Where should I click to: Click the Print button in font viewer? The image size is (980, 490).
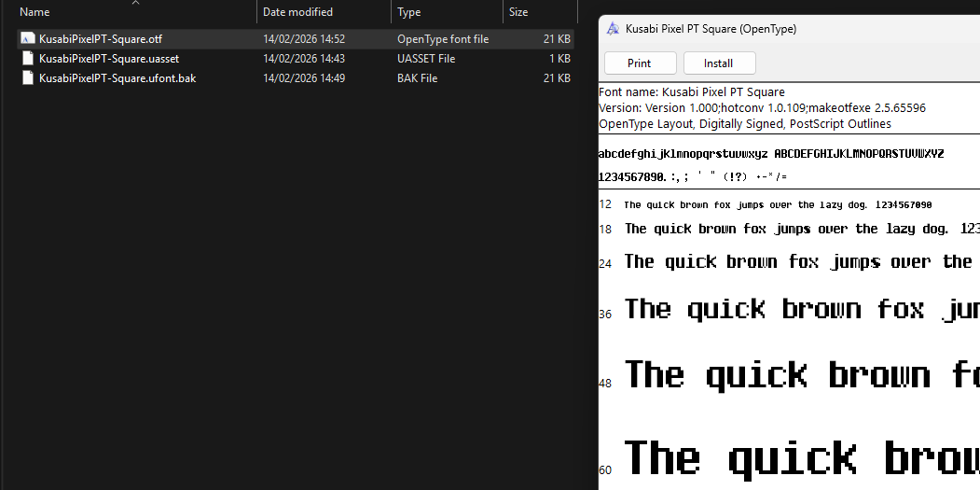tap(640, 63)
